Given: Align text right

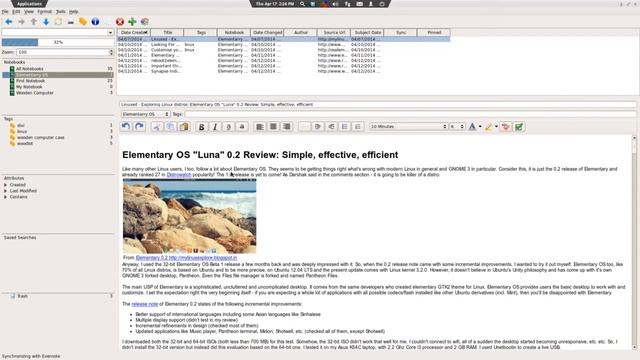Looking at the screenshot, I should 287,127.
